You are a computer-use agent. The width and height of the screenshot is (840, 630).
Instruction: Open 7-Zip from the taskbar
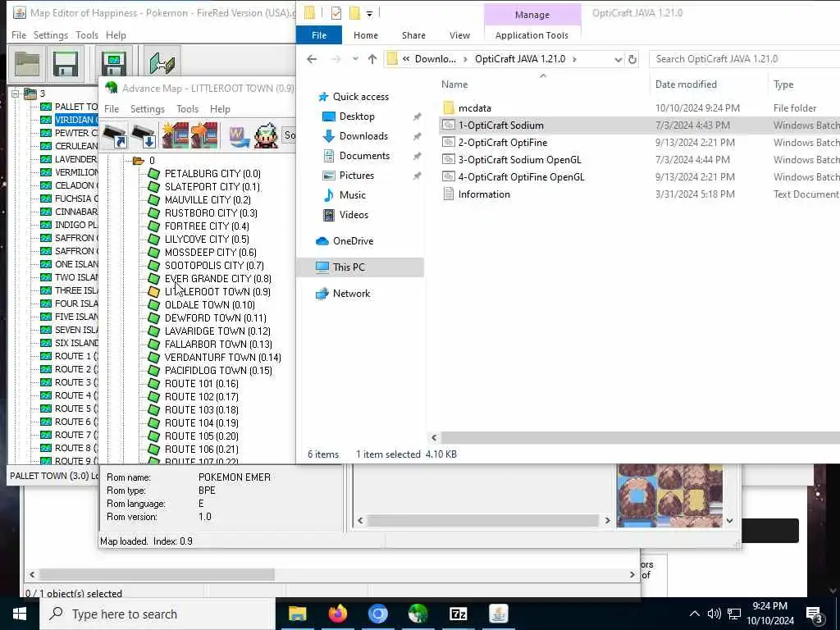458,614
